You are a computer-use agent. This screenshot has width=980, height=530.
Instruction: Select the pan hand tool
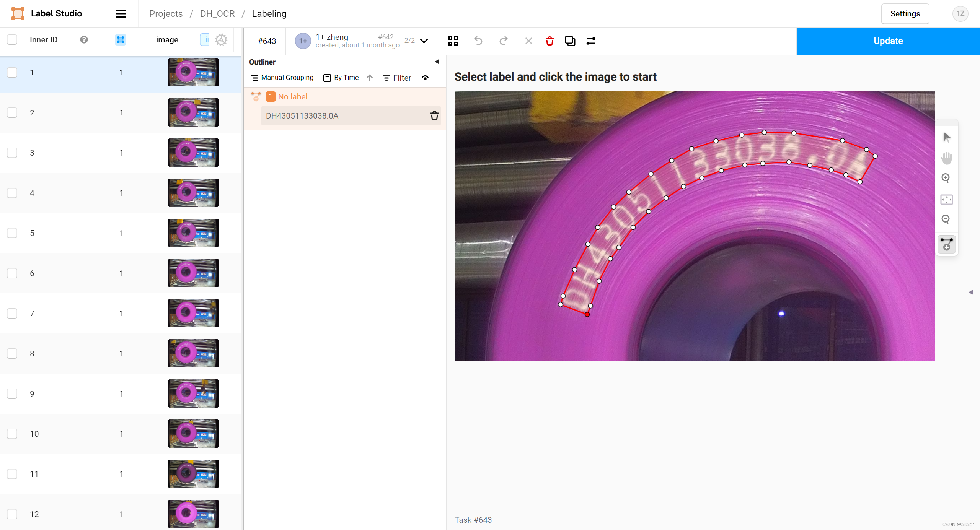[x=946, y=158]
